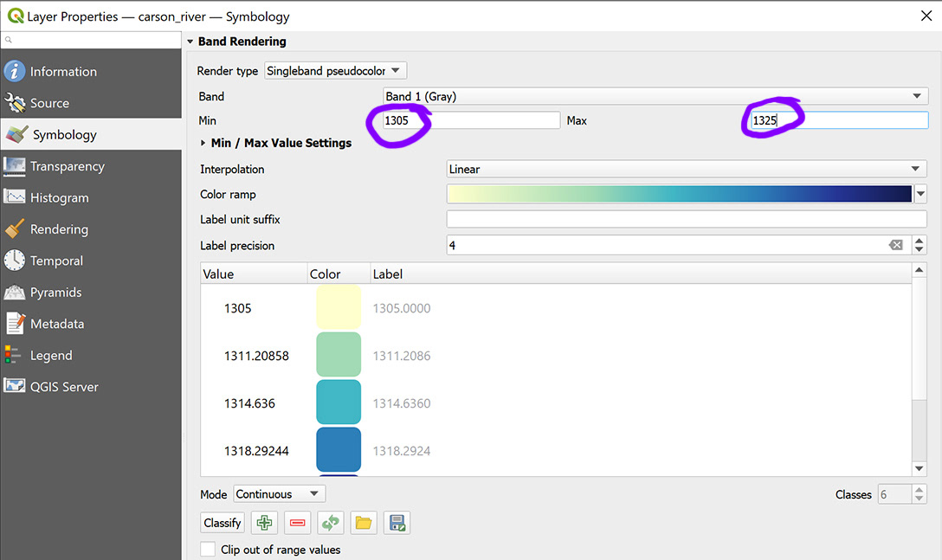Clear the Label precision value
This screenshot has height=560, width=942.
coord(896,245)
